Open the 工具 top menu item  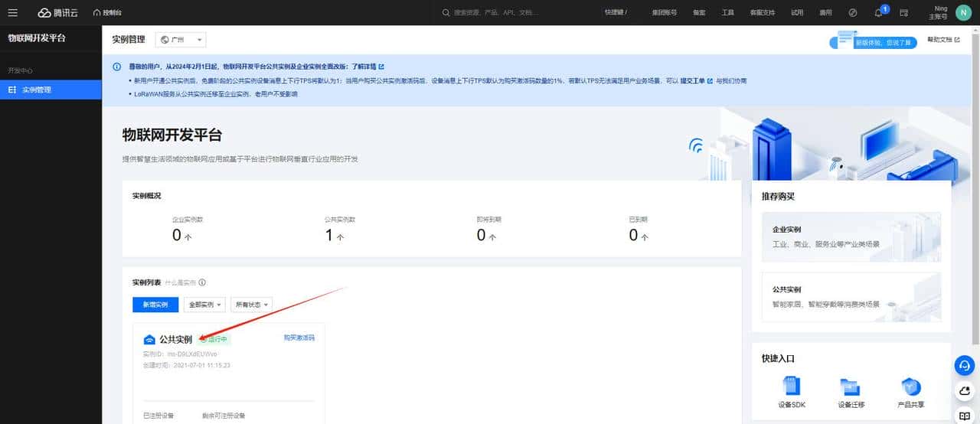tap(727, 13)
